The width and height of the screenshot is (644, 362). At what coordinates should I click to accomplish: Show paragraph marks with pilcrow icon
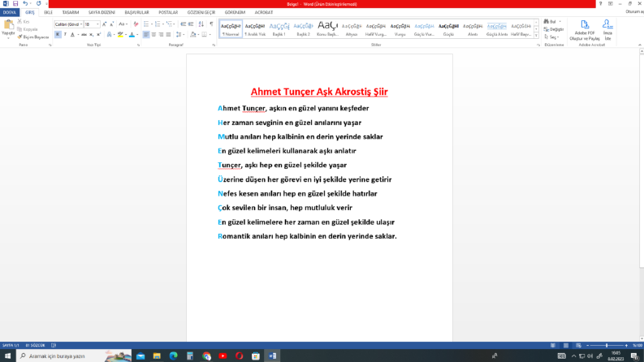click(x=211, y=24)
